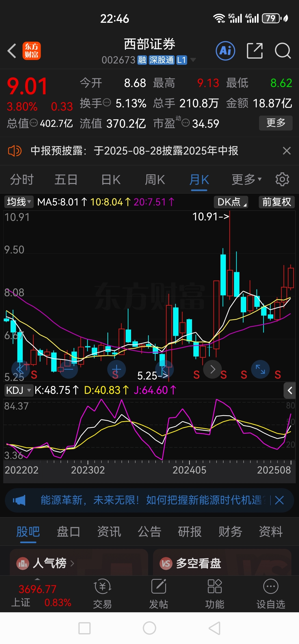This screenshot has height=644, width=299.
Task: Tap the 上证 3696.77 index ticker
Action: tap(41, 596)
